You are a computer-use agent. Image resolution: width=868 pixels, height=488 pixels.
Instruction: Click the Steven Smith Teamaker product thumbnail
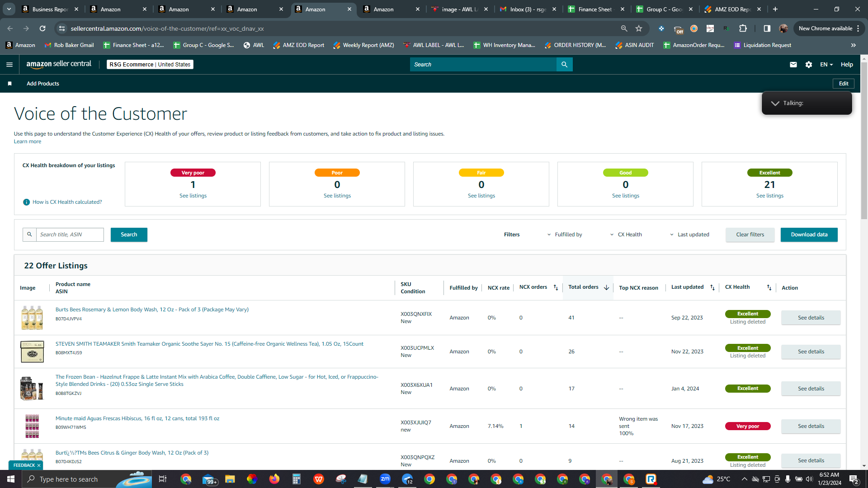32,352
